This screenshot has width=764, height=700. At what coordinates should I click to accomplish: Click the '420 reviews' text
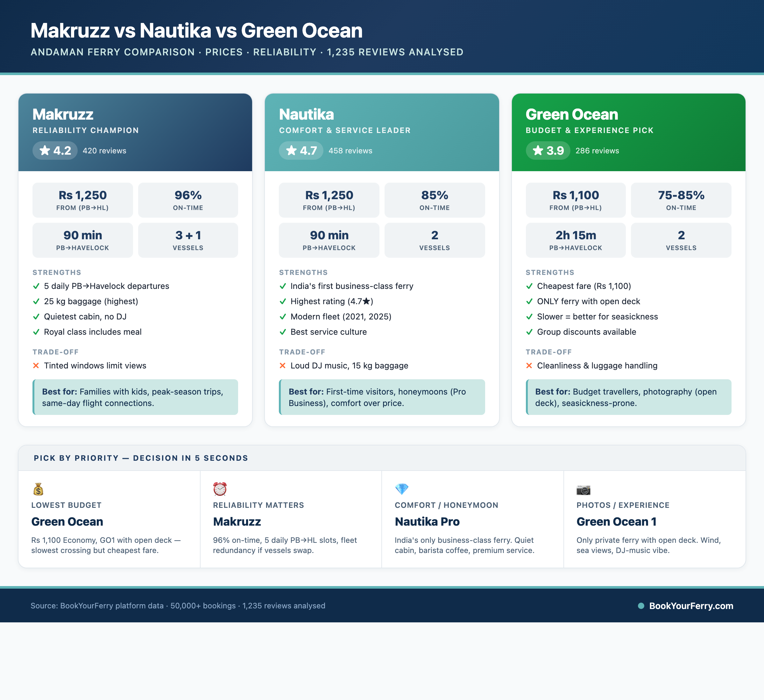pos(105,151)
